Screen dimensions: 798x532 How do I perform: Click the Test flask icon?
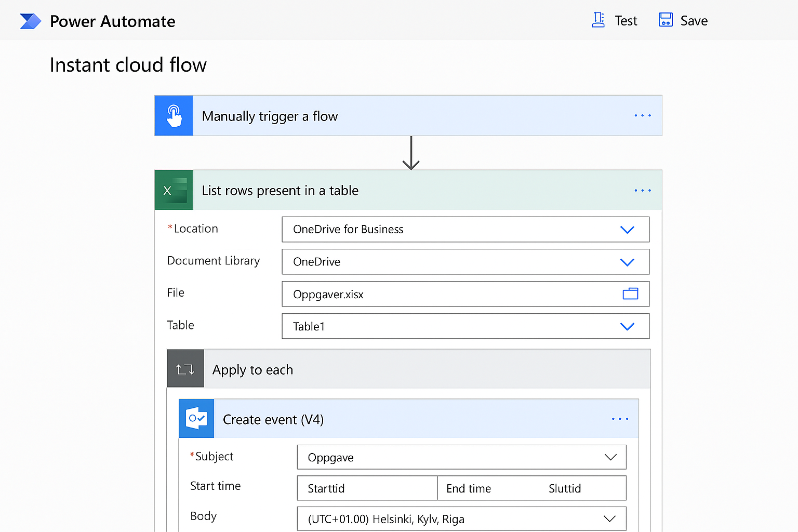[598, 20]
